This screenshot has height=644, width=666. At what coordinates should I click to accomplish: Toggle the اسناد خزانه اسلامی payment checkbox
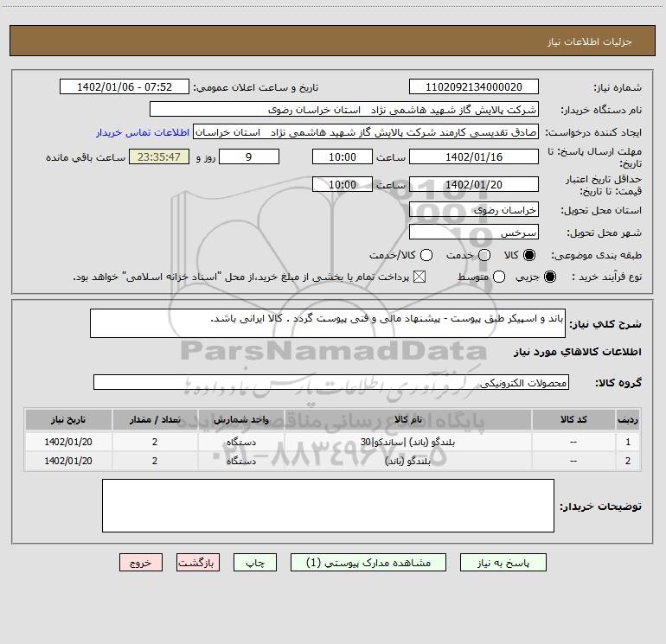421,277
